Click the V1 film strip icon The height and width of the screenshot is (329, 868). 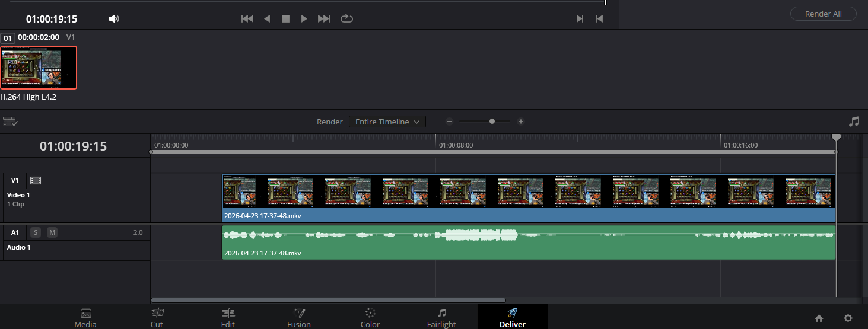click(36, 181)
